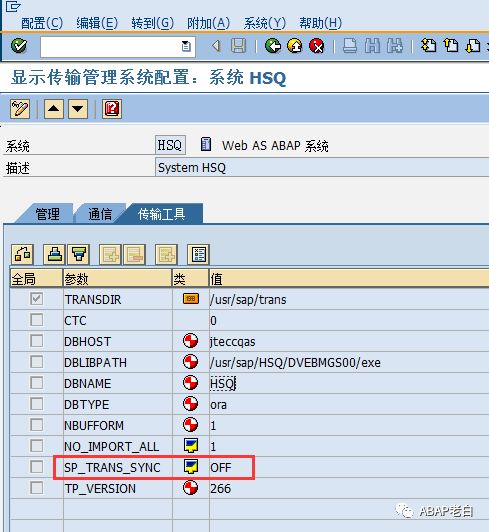489x532 pixels.
Task: Click the Insert Row icon
Action: point(110,254)
